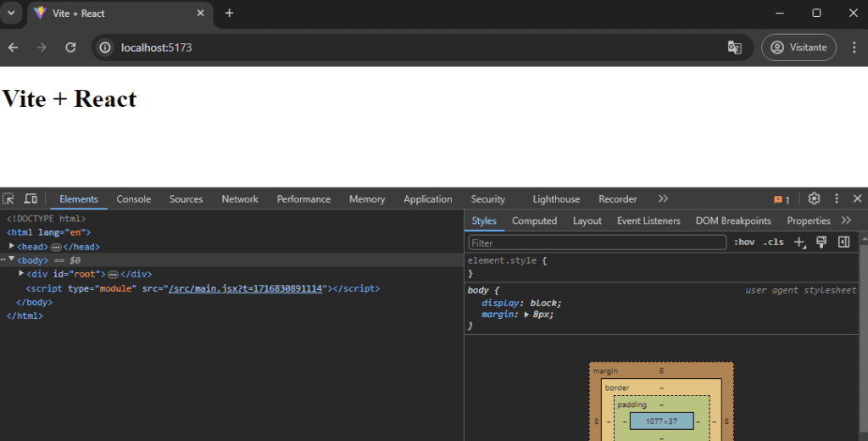
Task: Click the Styles pane scrollbar up arrow
Action: [x=864, y=239]
